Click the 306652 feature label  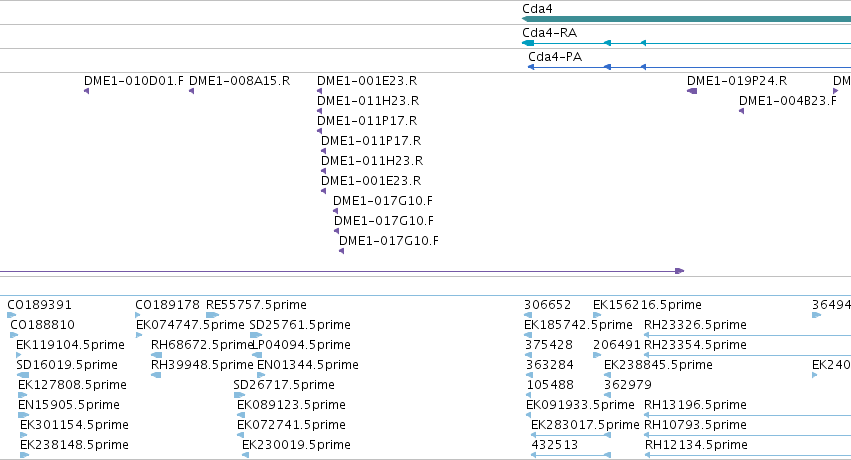pos(547,305)
